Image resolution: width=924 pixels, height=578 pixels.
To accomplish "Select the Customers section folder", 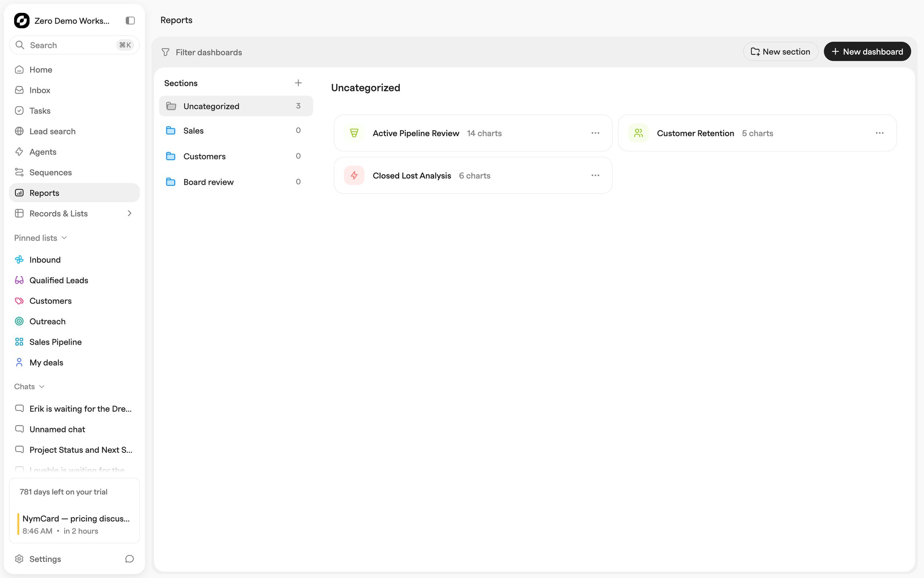I will 236,156.
